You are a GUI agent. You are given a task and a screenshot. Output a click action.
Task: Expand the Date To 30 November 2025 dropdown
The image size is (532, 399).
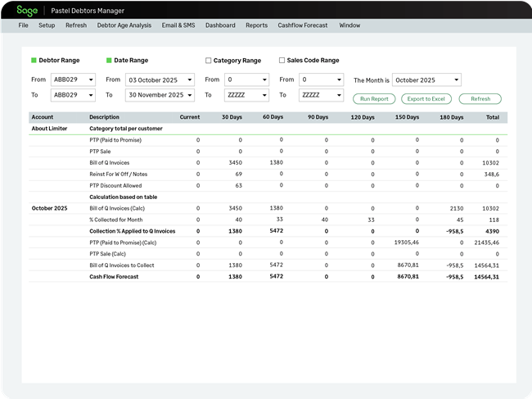click(160, 95)
